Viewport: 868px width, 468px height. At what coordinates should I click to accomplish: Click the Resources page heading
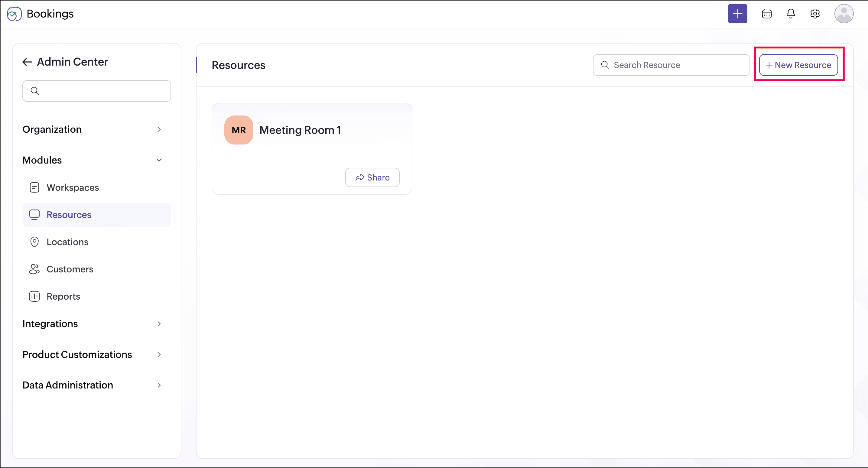(239, 65)
